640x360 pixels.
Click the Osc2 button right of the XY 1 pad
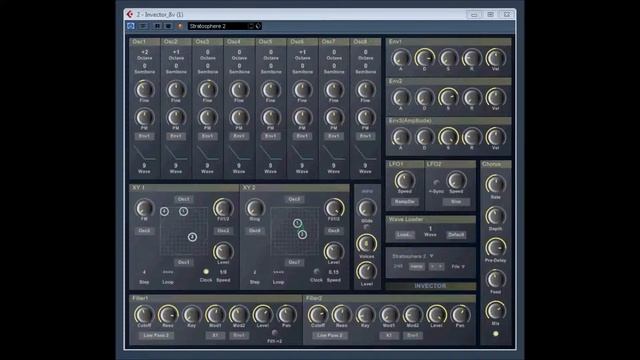point(223,231)
